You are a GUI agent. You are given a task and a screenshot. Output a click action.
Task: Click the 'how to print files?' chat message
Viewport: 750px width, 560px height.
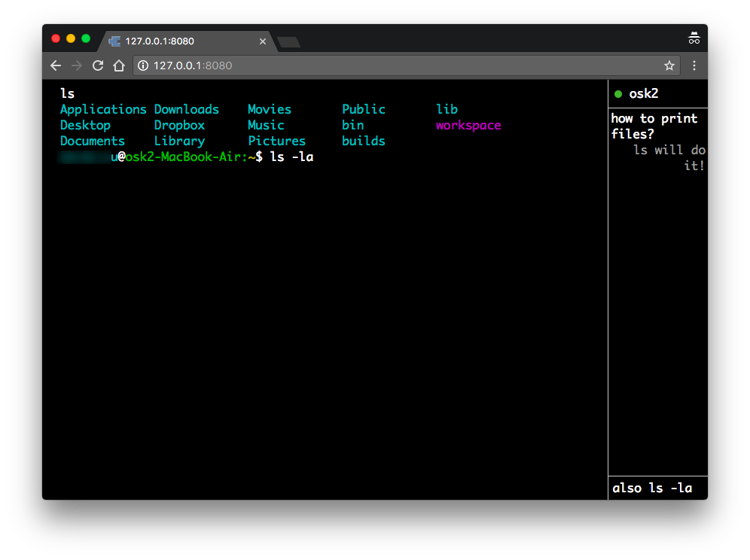click(654, 126)
